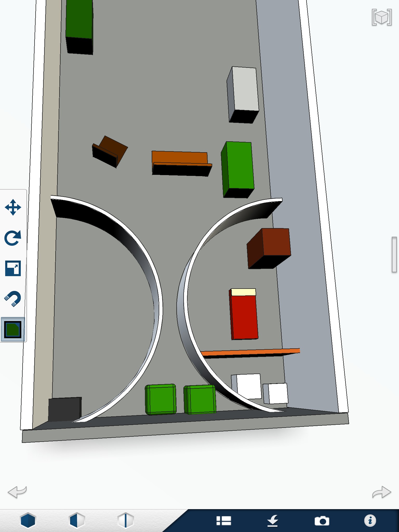Screen dimensions: 399x532
Task: Select the left rounded green cube
Action: pyautogui.click(x=161, y=399)
